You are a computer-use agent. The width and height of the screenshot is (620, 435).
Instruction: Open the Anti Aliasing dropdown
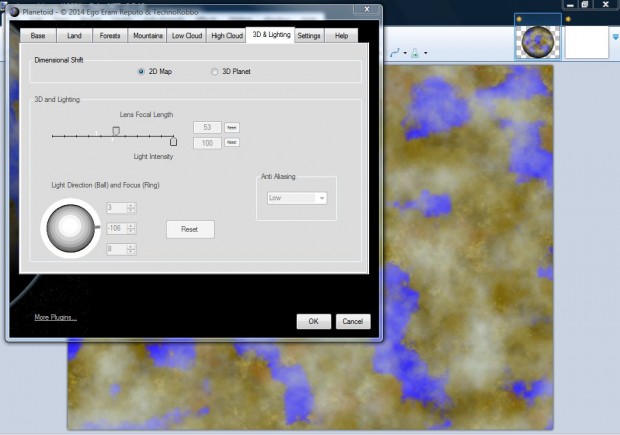[x=297, y=198]
